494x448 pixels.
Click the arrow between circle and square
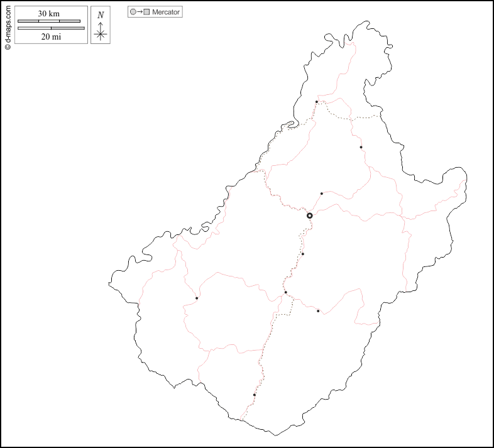(140, 12)
